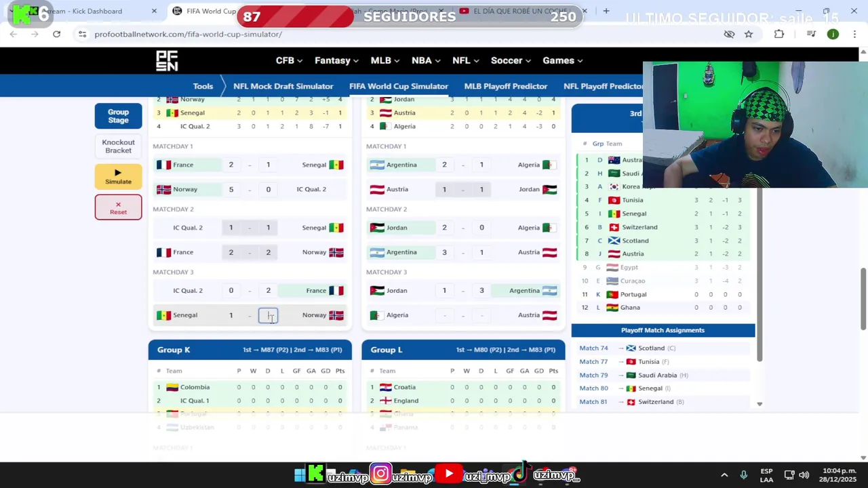Click the page vertical scrollbar
The image size is (868, 488).
(x=863, y=298)
